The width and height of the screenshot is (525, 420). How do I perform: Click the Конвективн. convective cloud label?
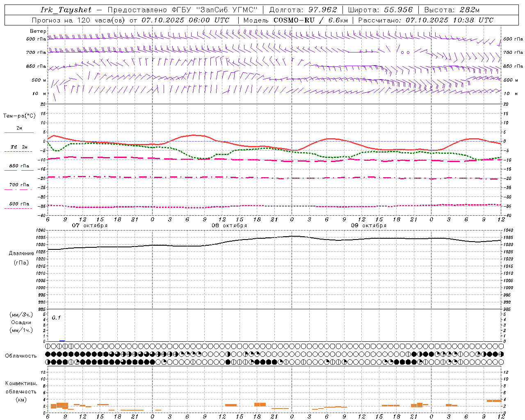coord(21,383)
